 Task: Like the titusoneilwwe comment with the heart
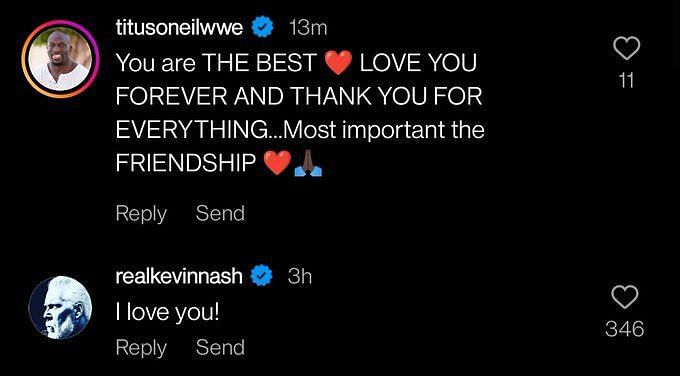pyautogui.click(x=627, y=48)
